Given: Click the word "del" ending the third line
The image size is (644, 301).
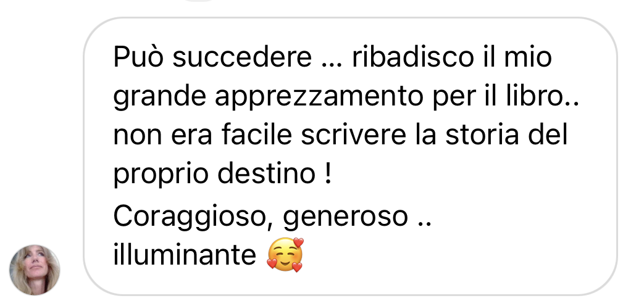Looking at the screenshot, I should pyautogui.click(x=548, y=135).
